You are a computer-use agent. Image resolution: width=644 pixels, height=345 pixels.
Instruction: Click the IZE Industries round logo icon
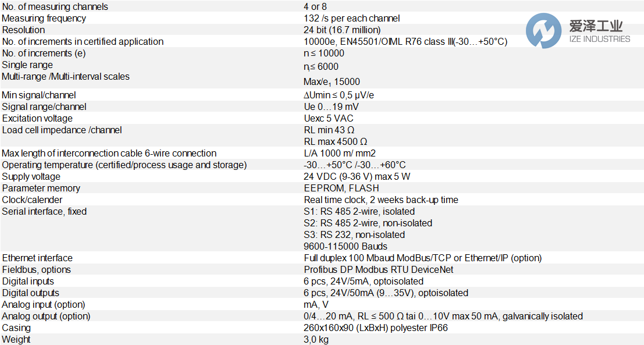[x=543, y=31]
